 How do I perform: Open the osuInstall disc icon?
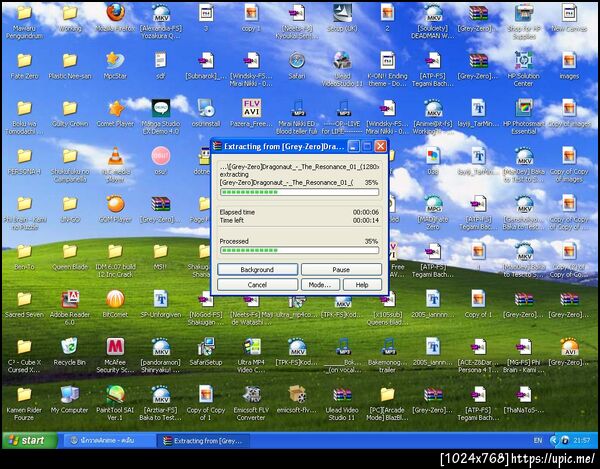pyautogui.click(x=206, y=109)
